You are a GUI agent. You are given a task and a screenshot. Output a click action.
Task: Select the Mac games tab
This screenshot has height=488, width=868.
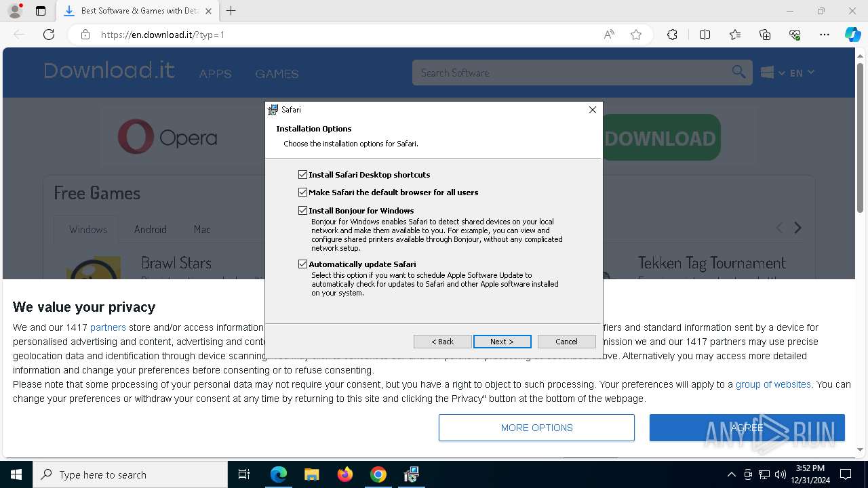click(x=202, y=229)
